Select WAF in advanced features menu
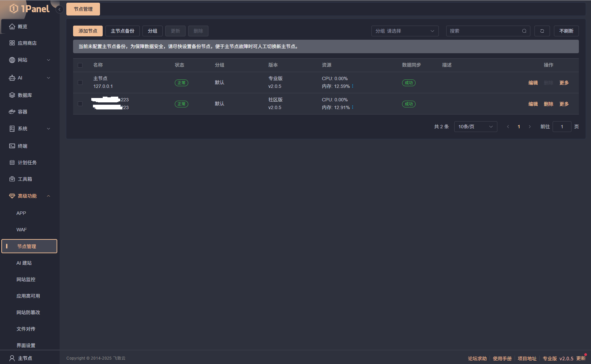 (22, 230)
